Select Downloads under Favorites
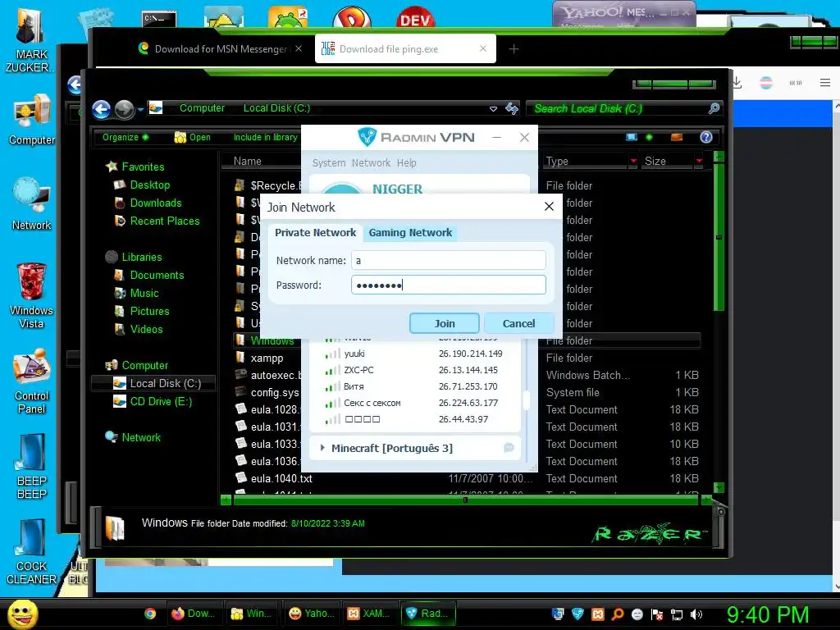 (x=155, y=203)
